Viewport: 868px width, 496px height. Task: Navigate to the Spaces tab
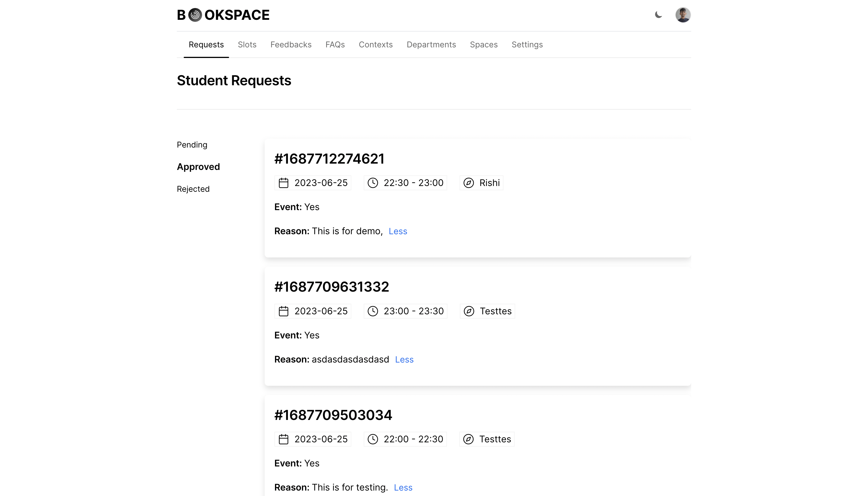[483, 44]
